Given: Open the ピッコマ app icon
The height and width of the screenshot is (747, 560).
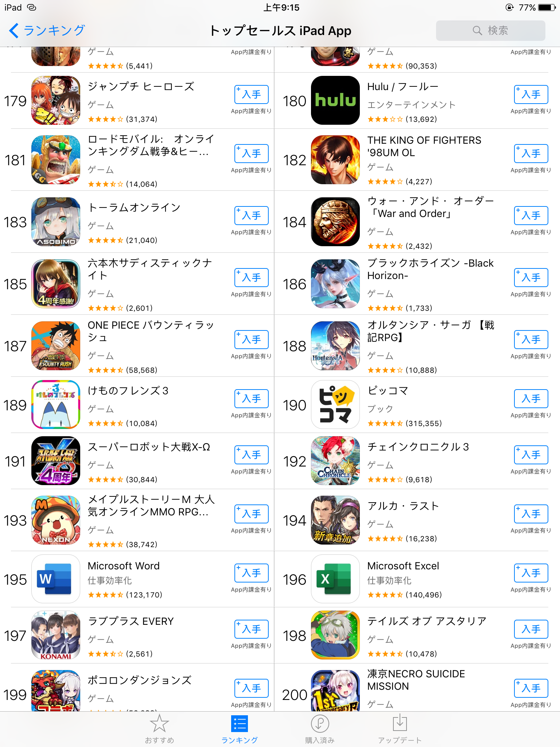Looking at the screenshot, I should (335, 405).
